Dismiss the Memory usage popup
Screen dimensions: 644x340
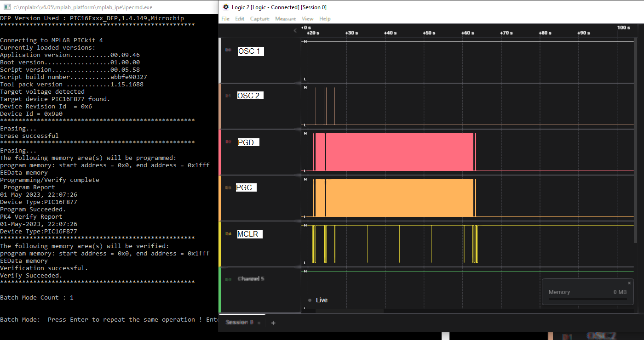(x=629, y=283)
